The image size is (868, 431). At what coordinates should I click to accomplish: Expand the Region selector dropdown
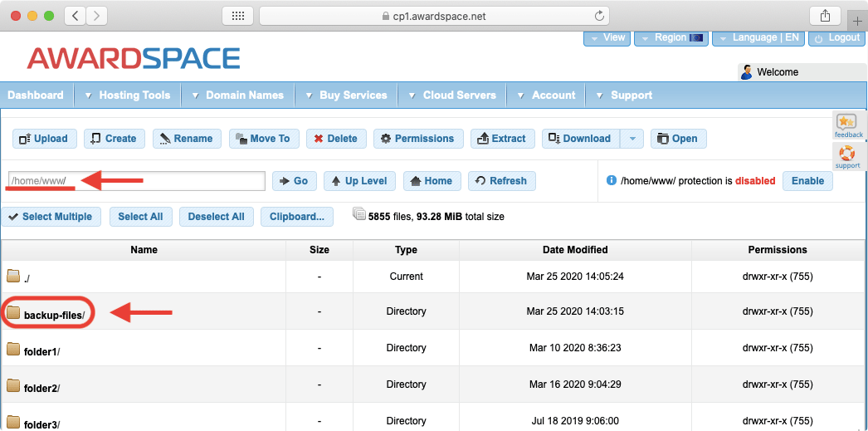pyautogui.click(x=670, y=38)
